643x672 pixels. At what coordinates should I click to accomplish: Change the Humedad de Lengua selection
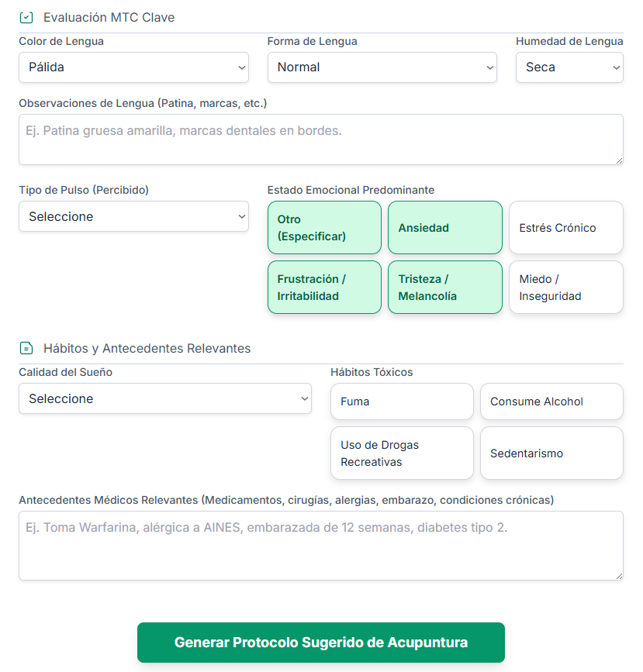coord(569,67)
